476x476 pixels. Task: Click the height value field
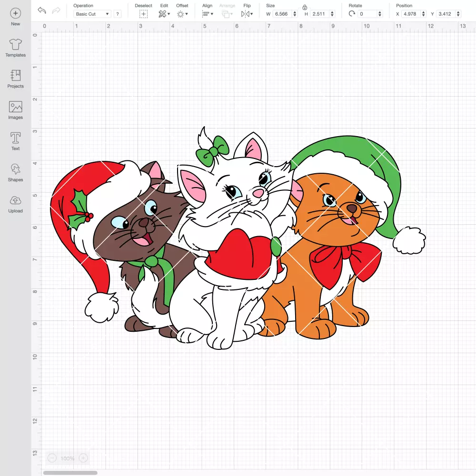pos(319,14)
